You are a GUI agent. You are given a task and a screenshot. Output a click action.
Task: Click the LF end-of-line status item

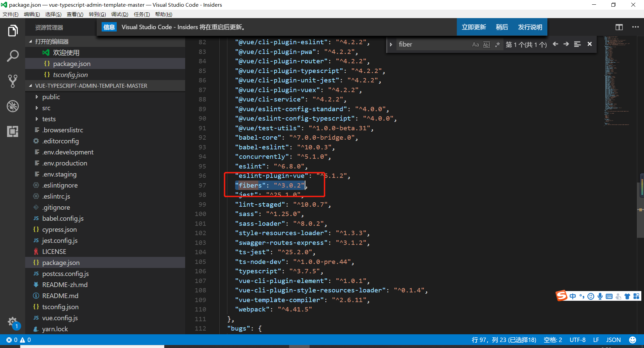click(x=596, y=340)
